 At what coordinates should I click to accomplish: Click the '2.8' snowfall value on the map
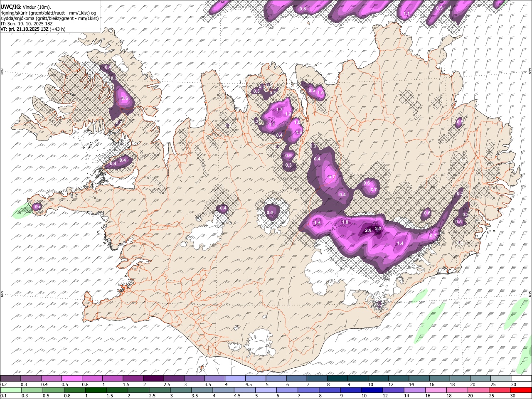pyautogui.click(x=368, y=231)
